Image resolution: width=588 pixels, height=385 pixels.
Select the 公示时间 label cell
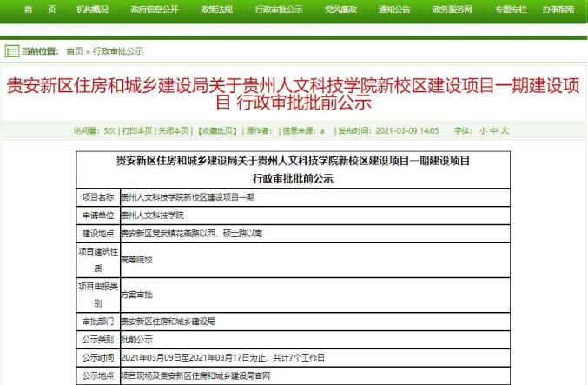point(98,357)
